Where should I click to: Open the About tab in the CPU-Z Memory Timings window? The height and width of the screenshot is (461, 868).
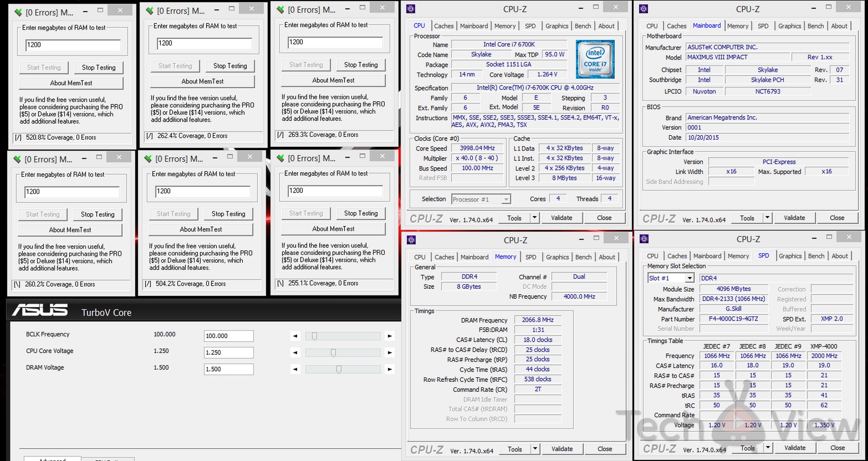click(x=607, y=257)
